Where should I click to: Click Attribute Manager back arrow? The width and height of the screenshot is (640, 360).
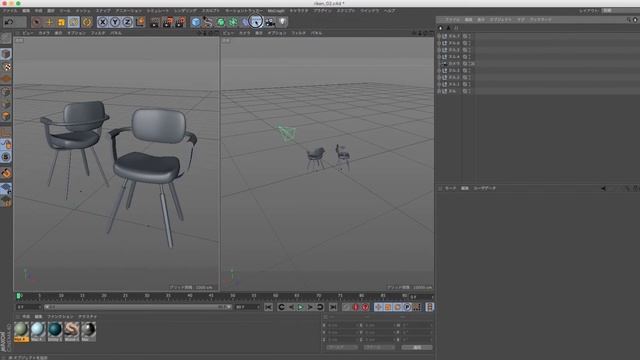[604, 189]
